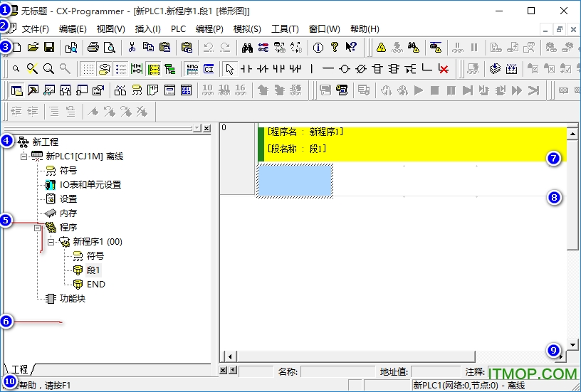Select 设置 in the project tree
This screenshot has width=581, height=392.
click(x=68, y=199)
